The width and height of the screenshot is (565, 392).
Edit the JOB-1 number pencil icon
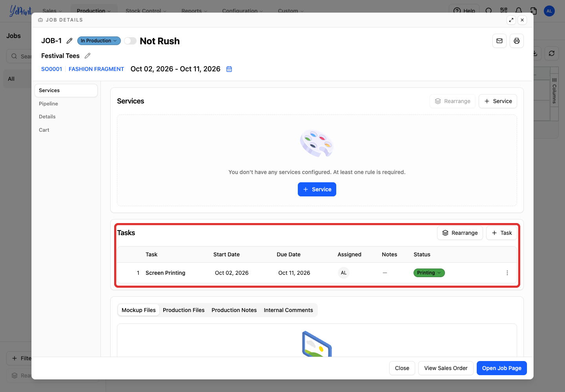click(69, 41)
